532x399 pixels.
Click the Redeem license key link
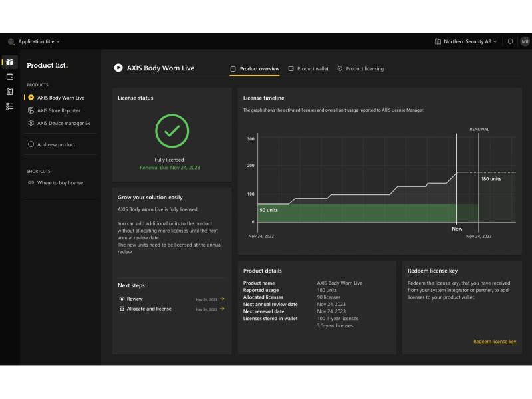click(495, 342)
